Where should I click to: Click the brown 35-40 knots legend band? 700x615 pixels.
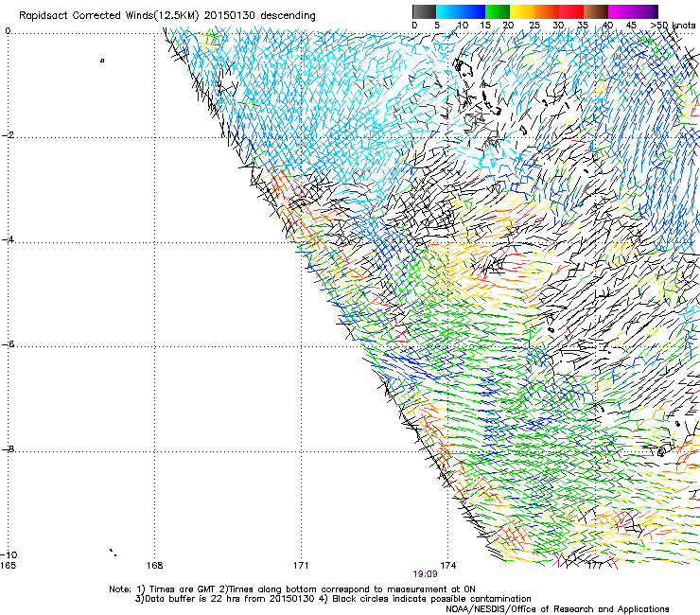596,11
